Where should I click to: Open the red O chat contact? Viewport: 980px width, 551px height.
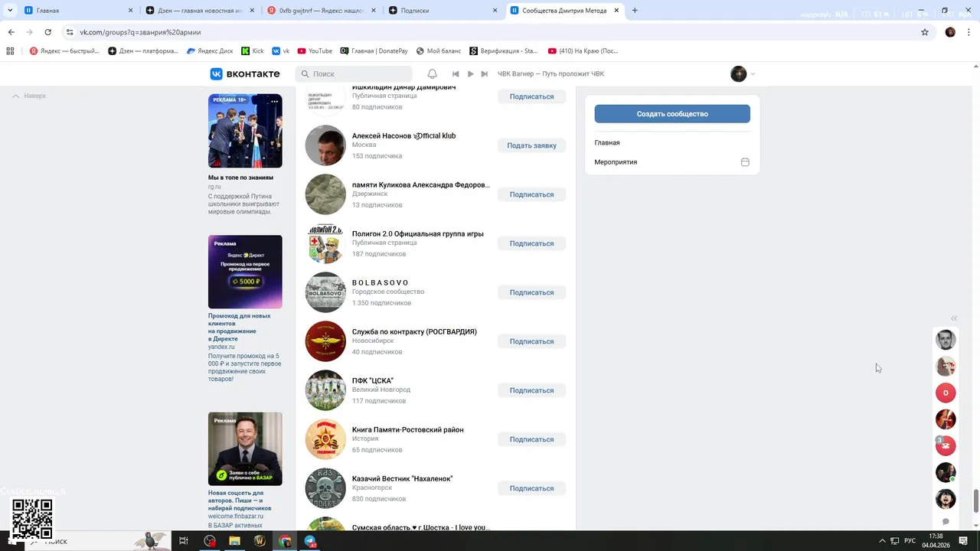click(x=946, y=393)
